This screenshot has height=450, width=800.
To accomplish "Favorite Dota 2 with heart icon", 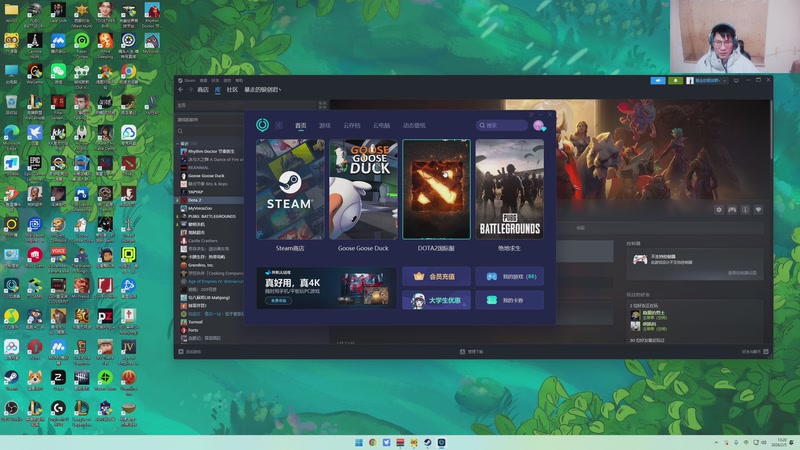I will click(759, 210).
